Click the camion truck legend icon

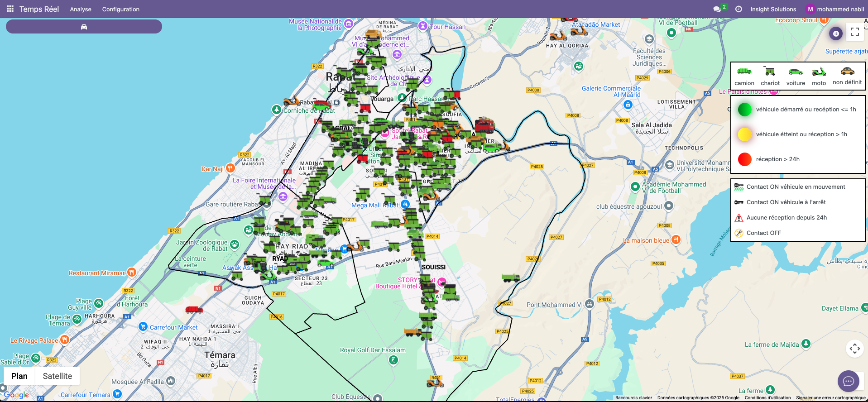pos(744,72)
